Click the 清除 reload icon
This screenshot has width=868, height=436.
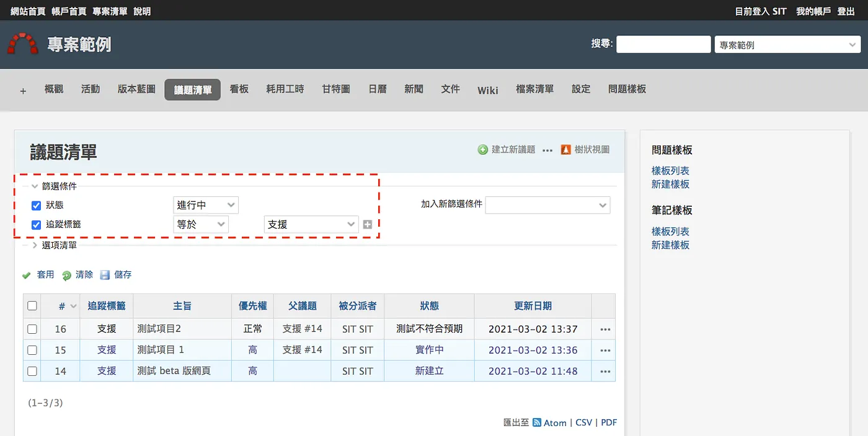[x=66, y=275]
